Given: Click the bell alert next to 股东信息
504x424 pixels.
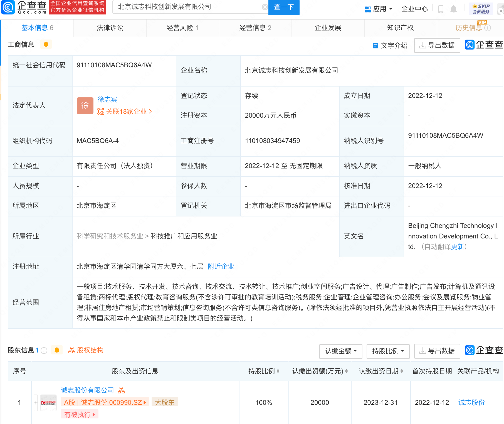Looking at the screenshot, I should (x=57, y=350).
